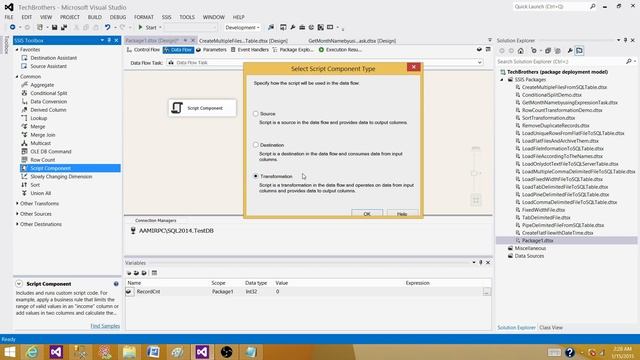
Task: Open the Data Flow Task combo box
Action: (x=325, y=62)
